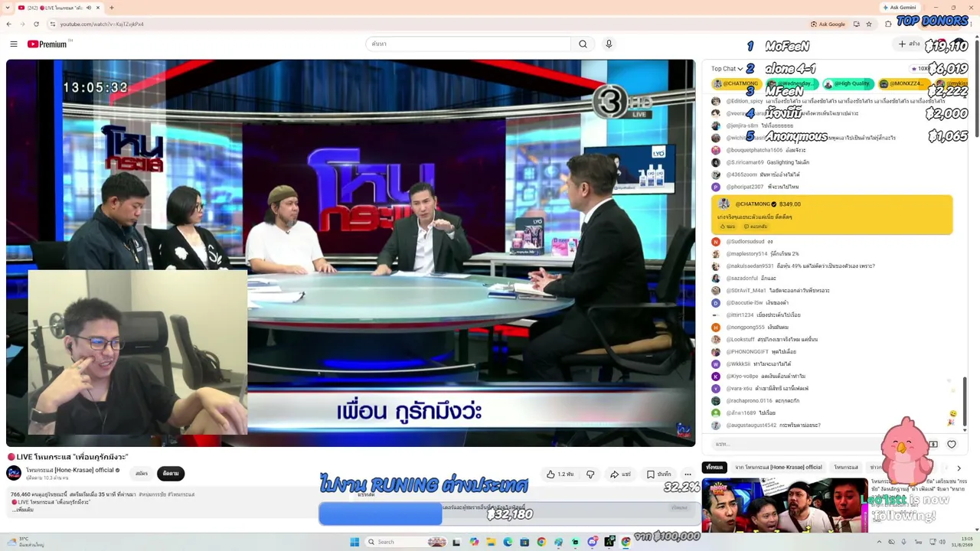Open the @maplestory514 chat username
The width and height of the screenshot is (980, 551).
(x=746, y=254)
